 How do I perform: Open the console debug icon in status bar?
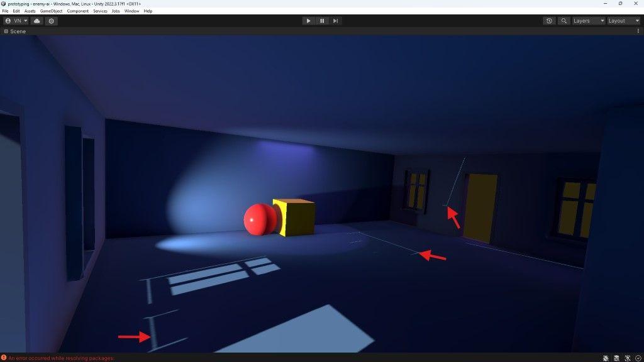click(605, 358)
